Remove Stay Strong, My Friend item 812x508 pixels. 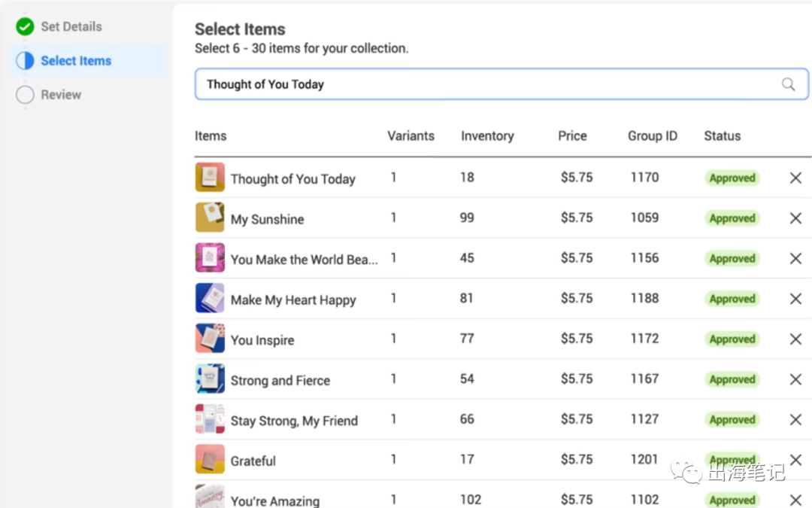[795, 420]
